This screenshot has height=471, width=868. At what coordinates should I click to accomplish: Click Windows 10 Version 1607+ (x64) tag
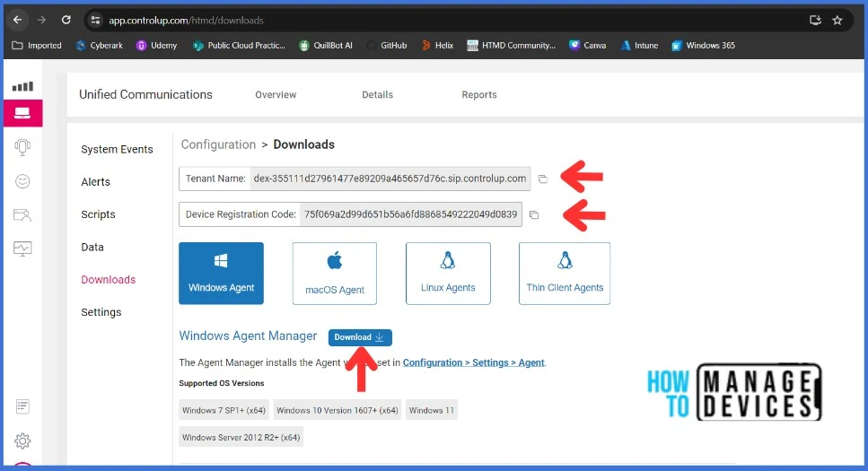pos(338,410)
